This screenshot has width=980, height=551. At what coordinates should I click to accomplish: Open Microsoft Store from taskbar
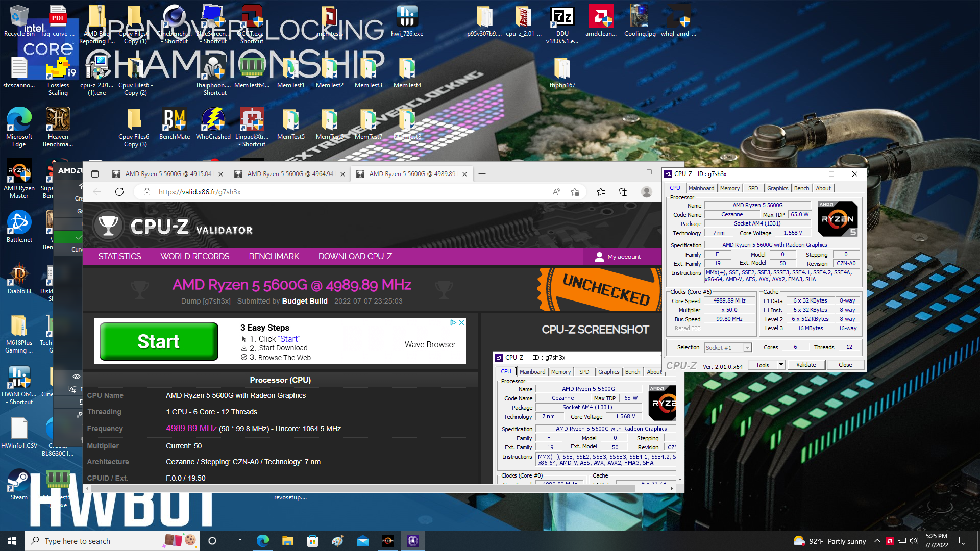click(x=313, y=541)
